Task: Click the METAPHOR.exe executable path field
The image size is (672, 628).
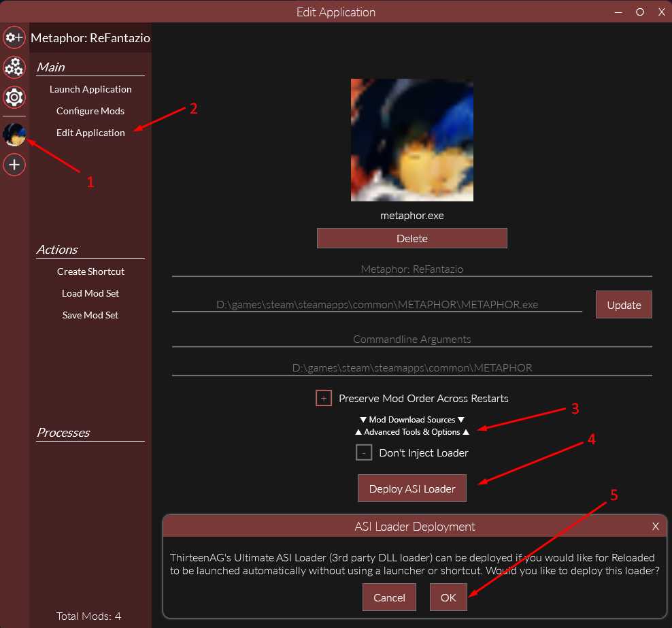Action: (x=377, y=305)
